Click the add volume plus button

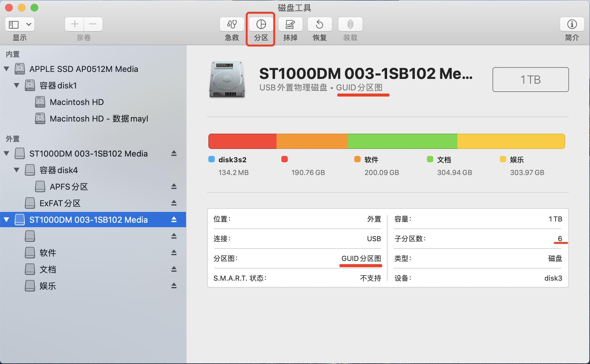75,24
